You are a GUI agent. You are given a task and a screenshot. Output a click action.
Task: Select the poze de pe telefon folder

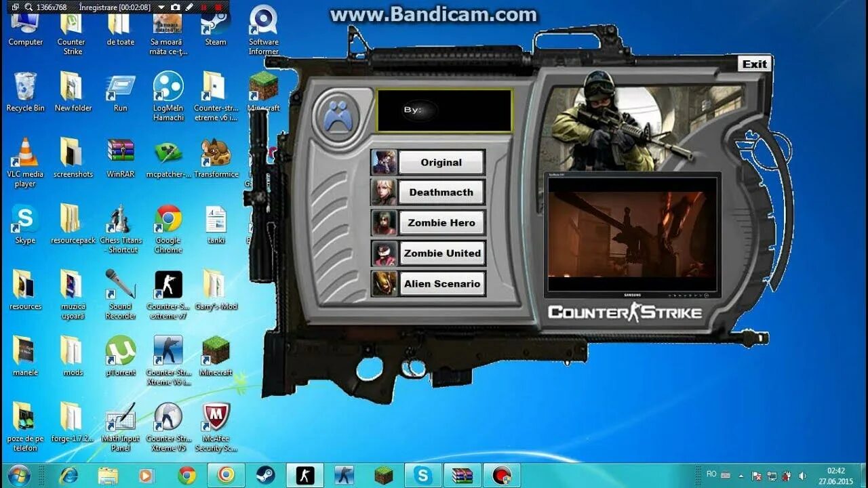coord(25,427)
